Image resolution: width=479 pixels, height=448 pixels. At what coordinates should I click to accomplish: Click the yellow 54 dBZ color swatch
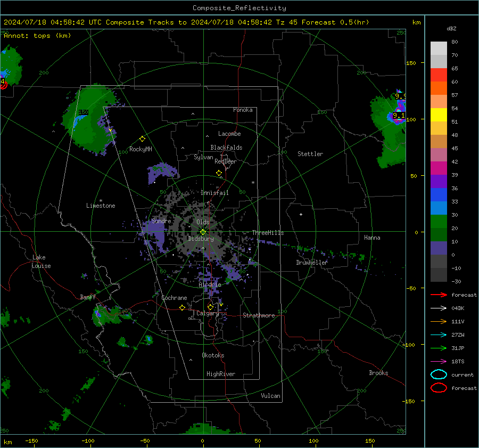pyautogui.click(x=439, y=115)
